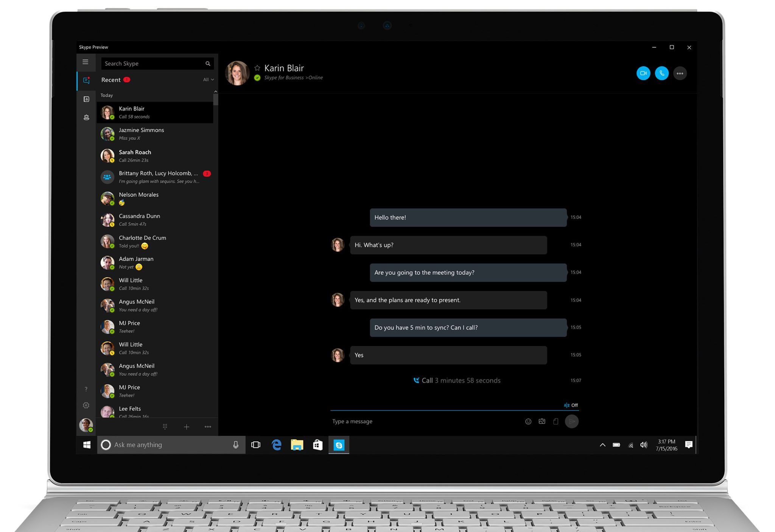
Task: Open Skype in the Windows taskbar
Action: tap(339, 444)
